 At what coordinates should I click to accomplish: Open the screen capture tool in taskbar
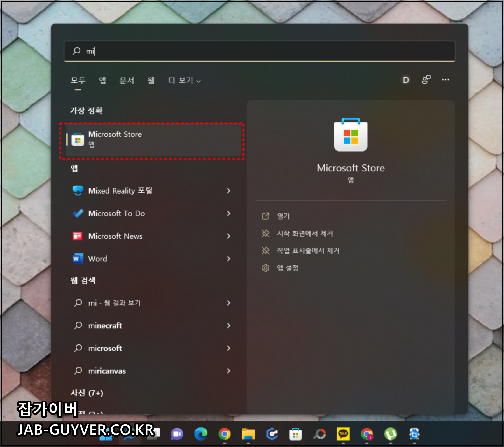(414, 434)
